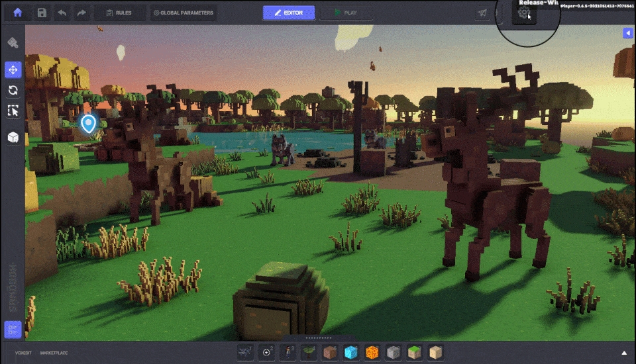
Task: Switch to Editor mode tab
Action: coord(289,13)
